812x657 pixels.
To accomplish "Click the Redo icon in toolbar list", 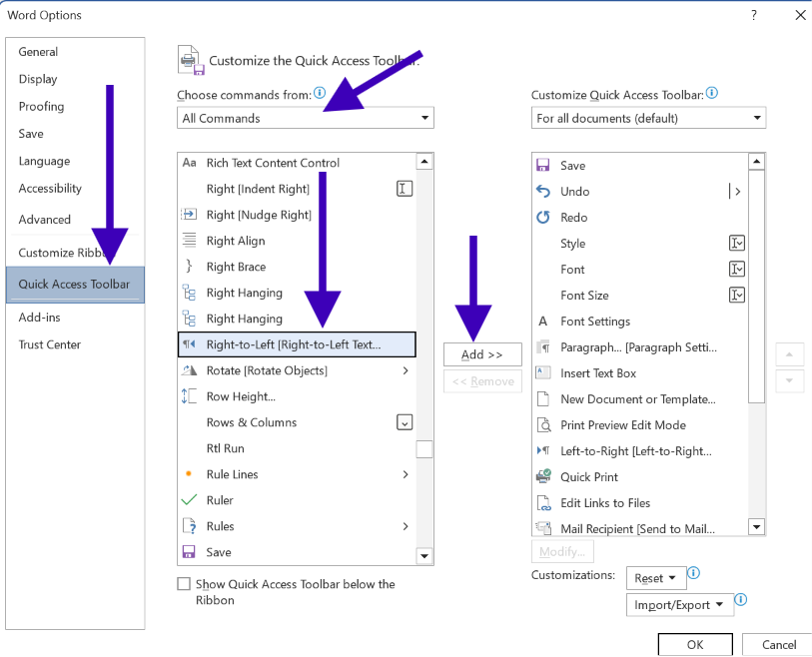I will pos(542,217).
